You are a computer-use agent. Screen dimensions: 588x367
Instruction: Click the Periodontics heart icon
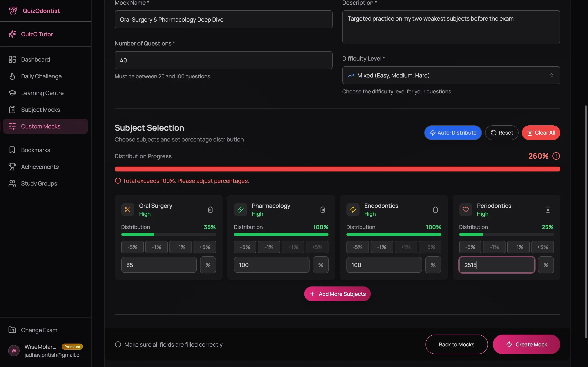click(x=465, y=209)
